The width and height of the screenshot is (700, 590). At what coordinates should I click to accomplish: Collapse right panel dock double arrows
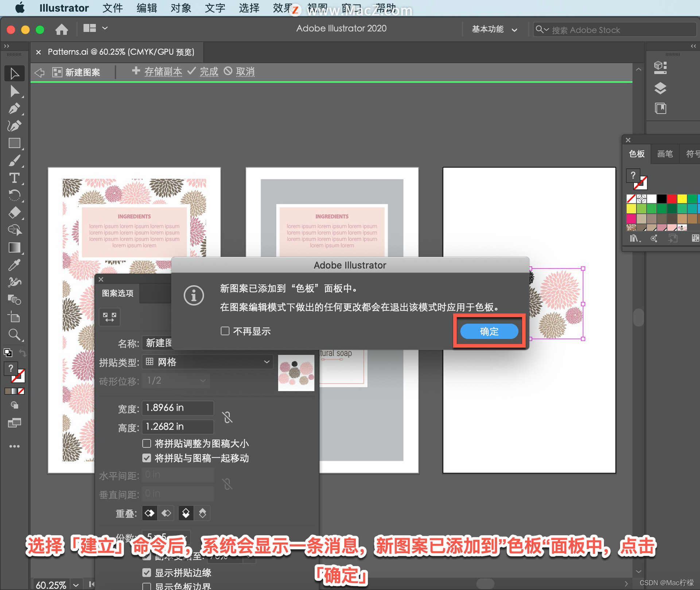[x=693, y=46]
